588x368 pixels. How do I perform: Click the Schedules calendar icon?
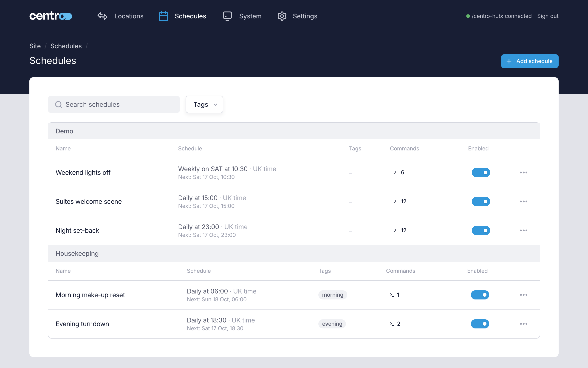point(163,16)
